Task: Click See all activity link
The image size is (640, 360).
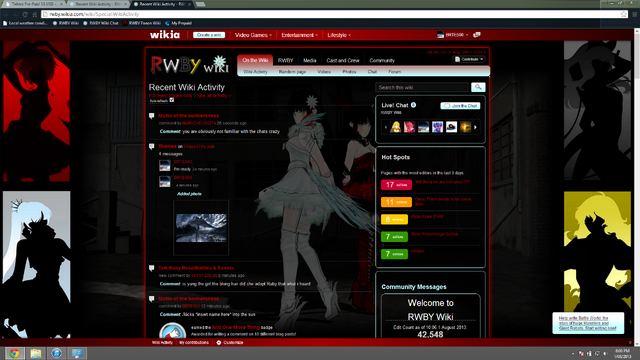Action: coord(214,96)
